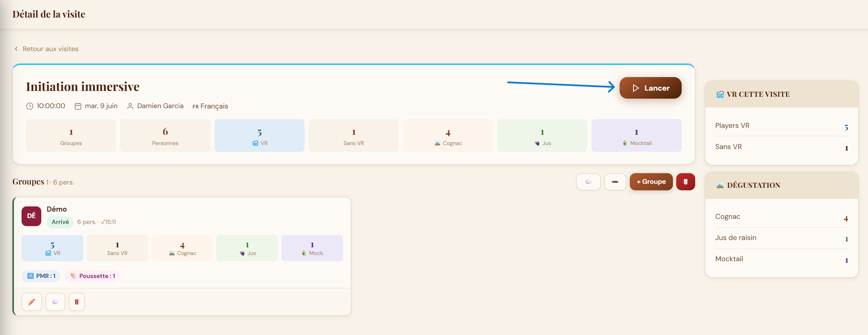Click the Arrivé status badge
This screenshot has width=868, height=335.
[60, 222]
